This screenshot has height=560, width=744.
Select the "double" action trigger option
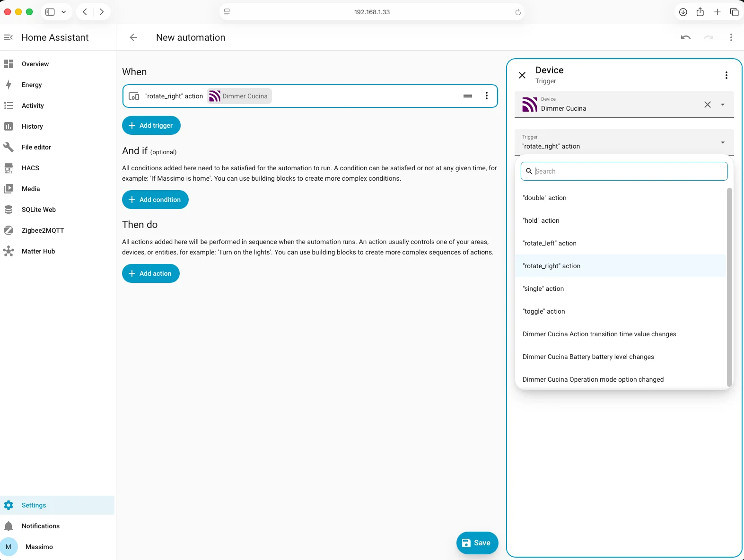click(620, 198)
